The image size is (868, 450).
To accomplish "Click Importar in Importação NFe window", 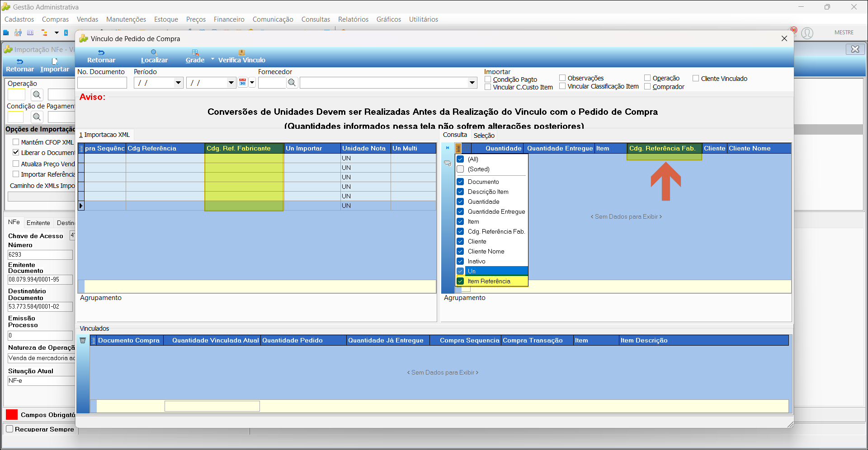I will click(x=54, y=66).
